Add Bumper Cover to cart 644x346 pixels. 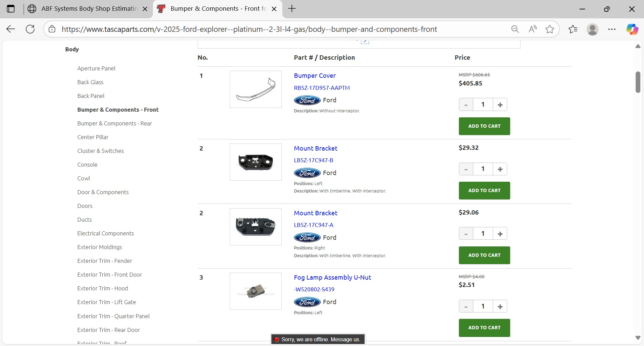coord(484,126)
